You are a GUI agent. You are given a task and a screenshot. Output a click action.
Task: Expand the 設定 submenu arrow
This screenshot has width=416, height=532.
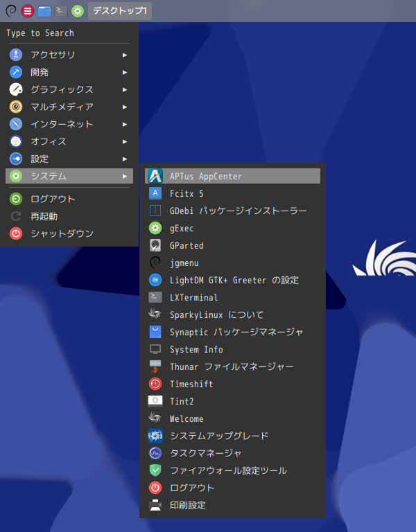click(x=125, y=159)
